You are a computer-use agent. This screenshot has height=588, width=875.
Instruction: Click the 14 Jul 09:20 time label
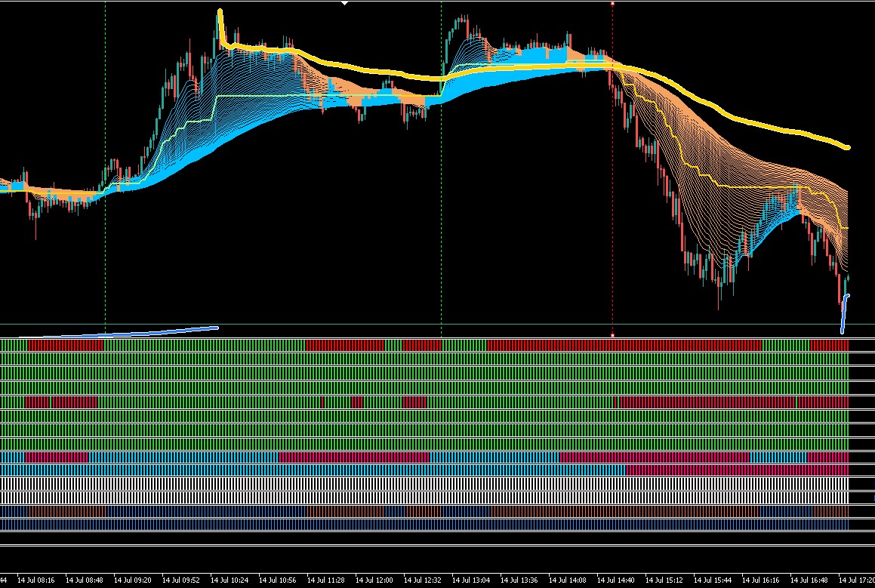click(x=133, y=580)
